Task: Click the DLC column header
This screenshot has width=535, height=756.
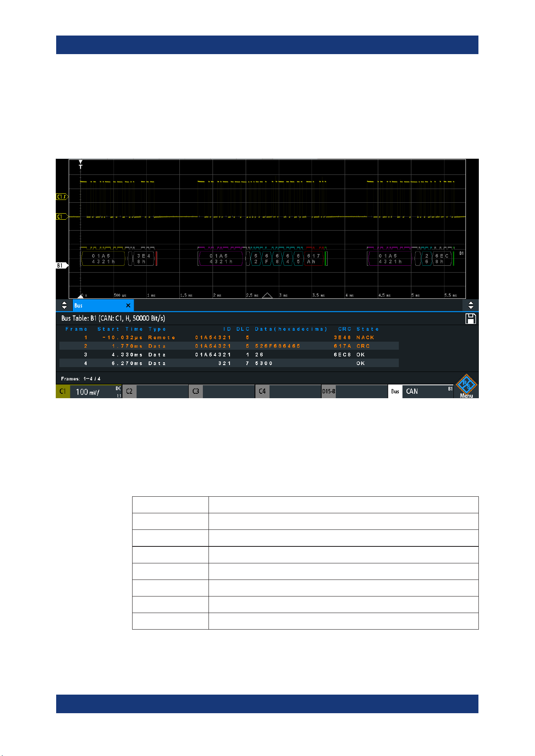Action: pyautogui.click(x=243, y=329)
